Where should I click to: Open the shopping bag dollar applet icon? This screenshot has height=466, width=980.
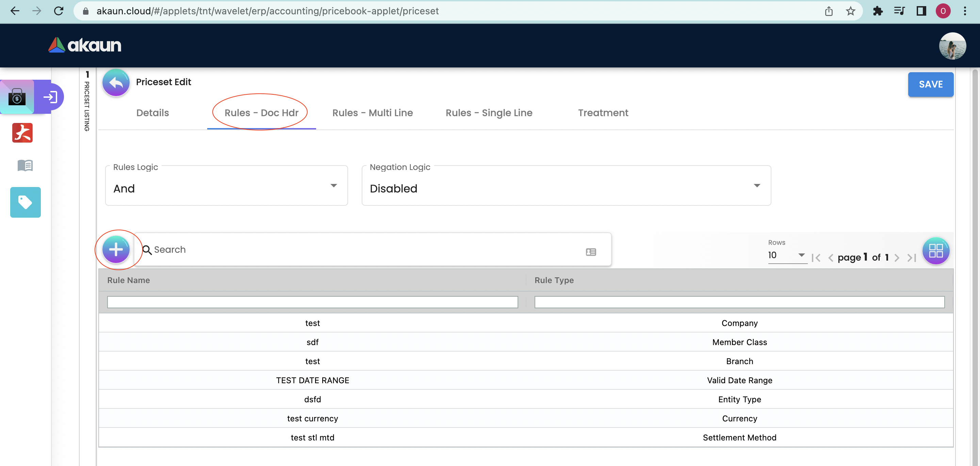pos(17,97)
